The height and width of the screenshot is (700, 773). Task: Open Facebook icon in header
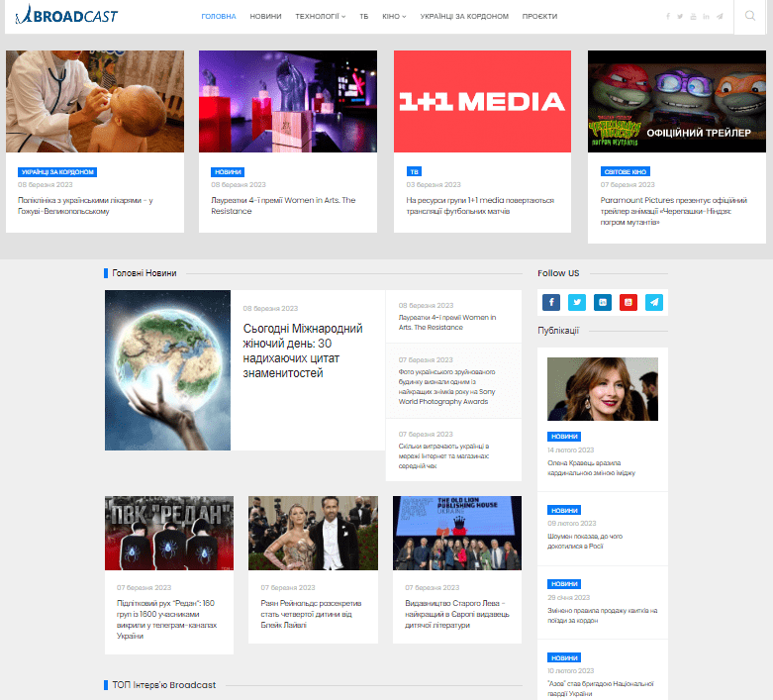tap(668, 16)
